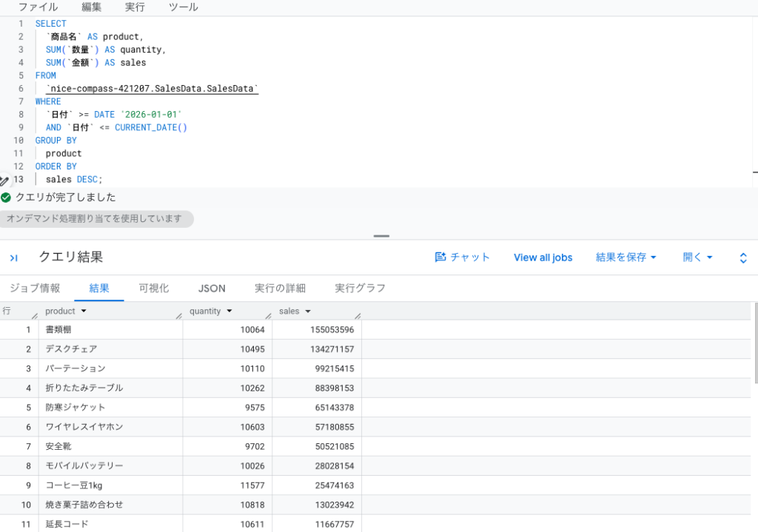Open the quantity column sort menu arrow
The width and height of the screenshot is (758, 532).
(229, 312)
